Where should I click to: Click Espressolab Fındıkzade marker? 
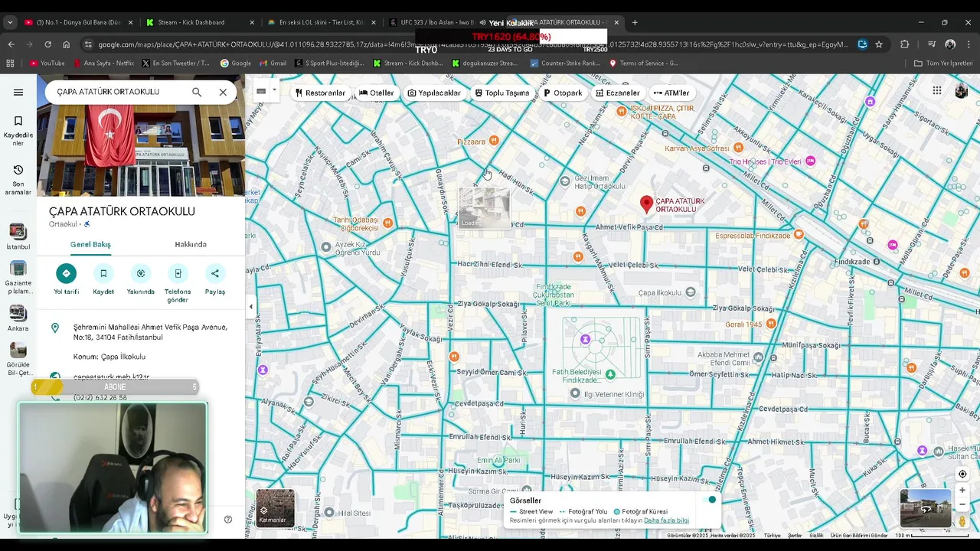click(799, 236)
